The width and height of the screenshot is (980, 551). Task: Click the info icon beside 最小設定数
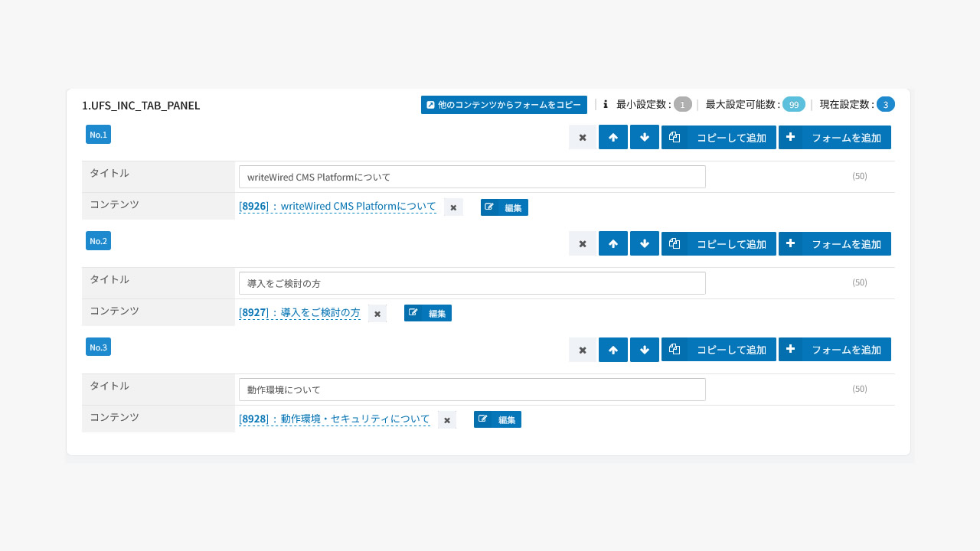(x=606, y=105)
